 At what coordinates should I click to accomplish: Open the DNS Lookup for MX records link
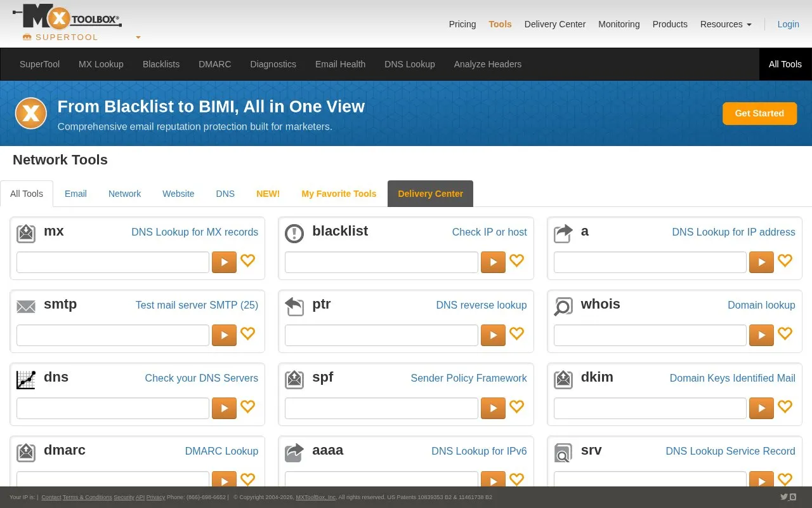(195, 232)
